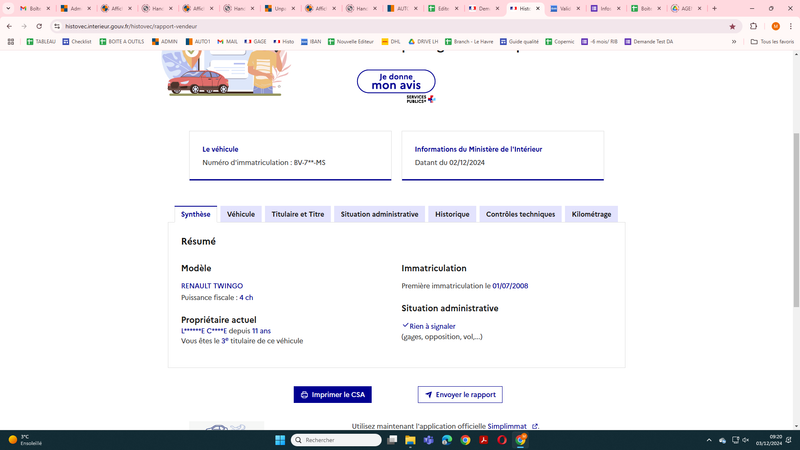
Task: Click the Envoyer le rapport button
Action: [x=460, y=394]
